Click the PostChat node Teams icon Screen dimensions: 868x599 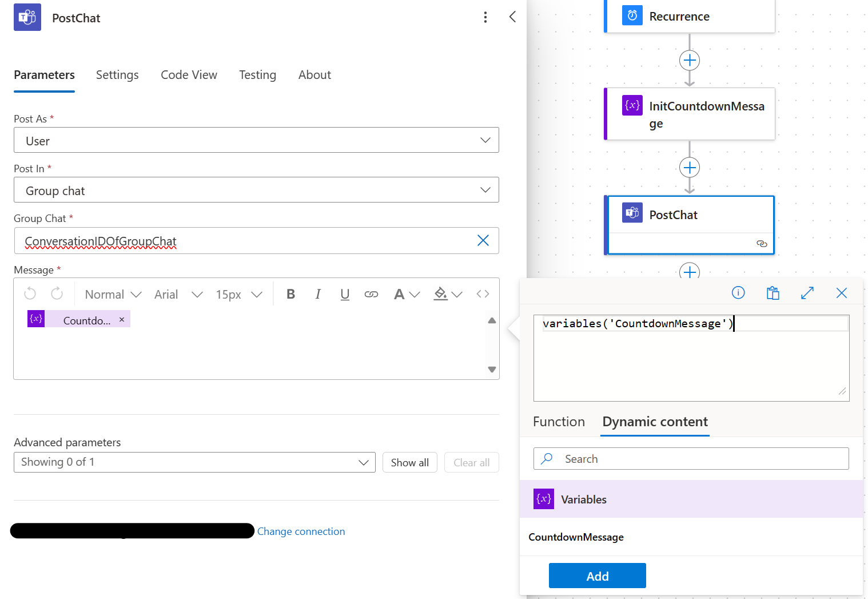point(632,213)
